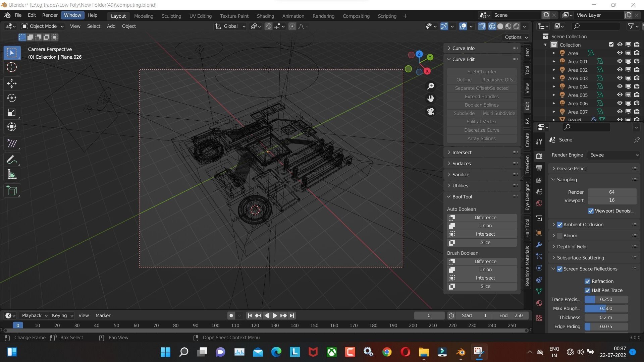This screenshot has width=644, height=362.
Task: Click the Render samples field
Action: point(612,192)
